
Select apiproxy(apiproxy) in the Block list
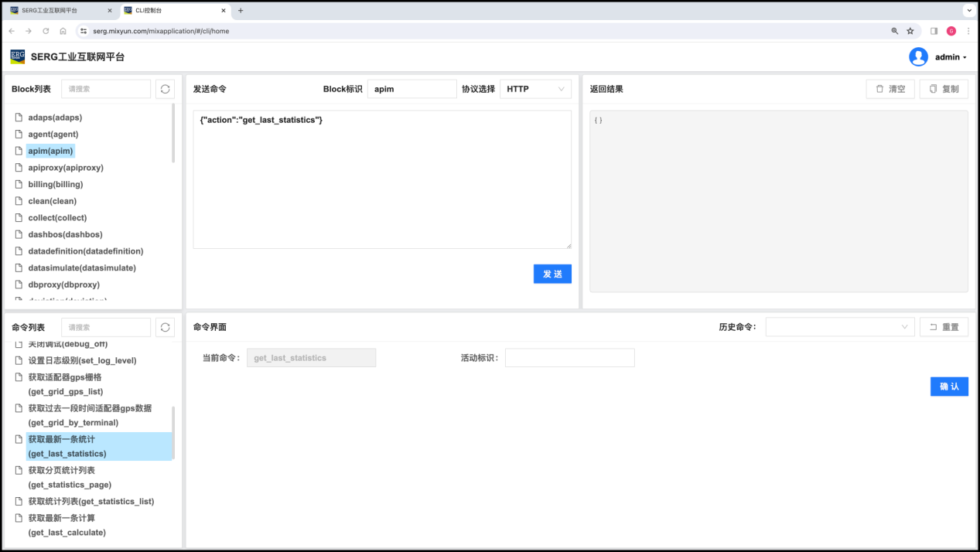[x=66, y=168]
